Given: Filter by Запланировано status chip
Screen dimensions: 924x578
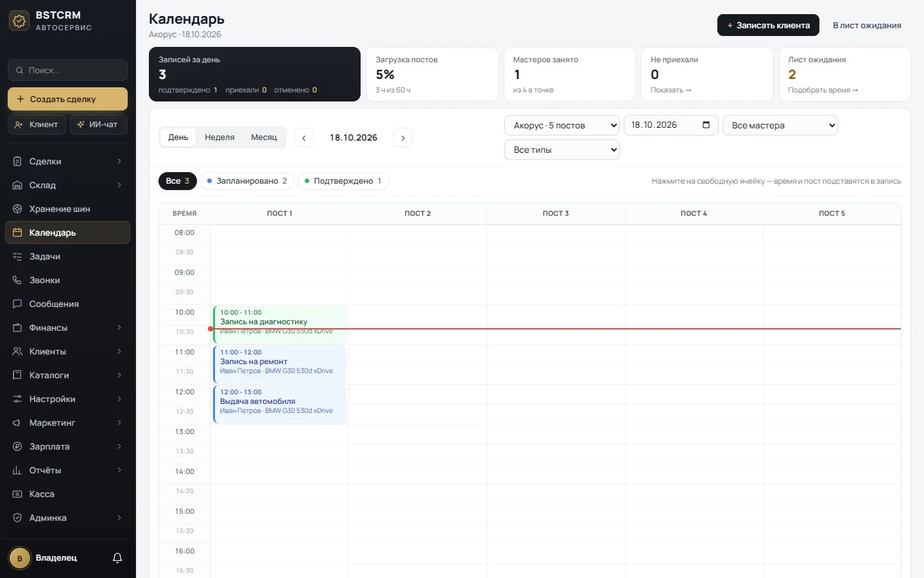Looking at the screenshot, I should click(247, 181).
